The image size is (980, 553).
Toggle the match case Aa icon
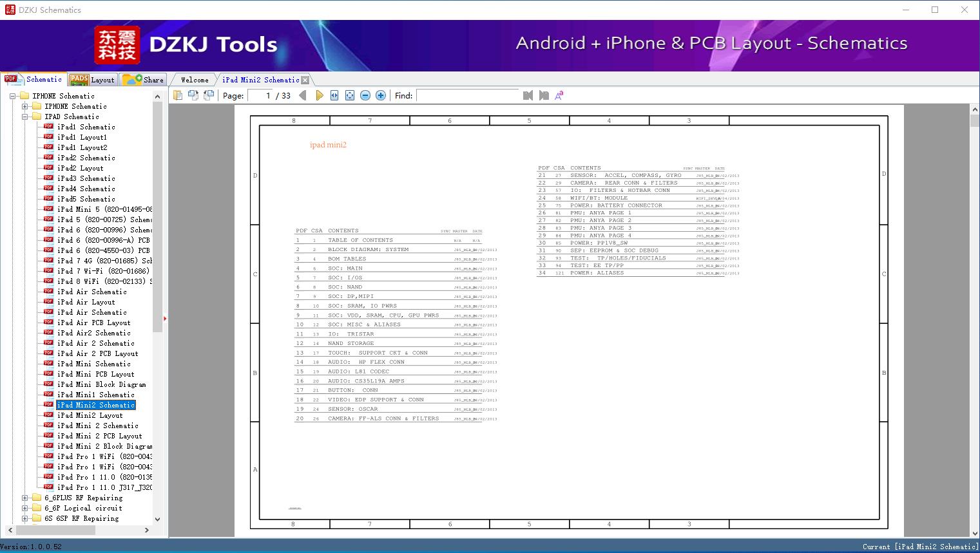[559, 95]
